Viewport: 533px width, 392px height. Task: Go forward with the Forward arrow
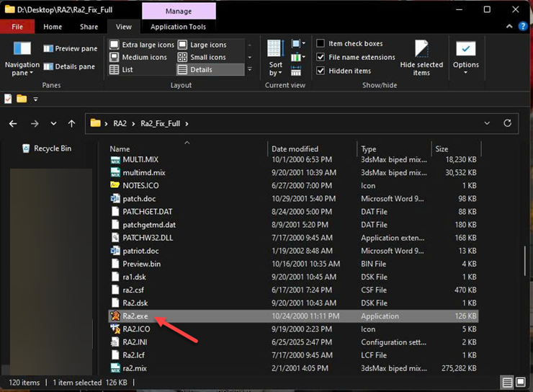coord(35,124)
